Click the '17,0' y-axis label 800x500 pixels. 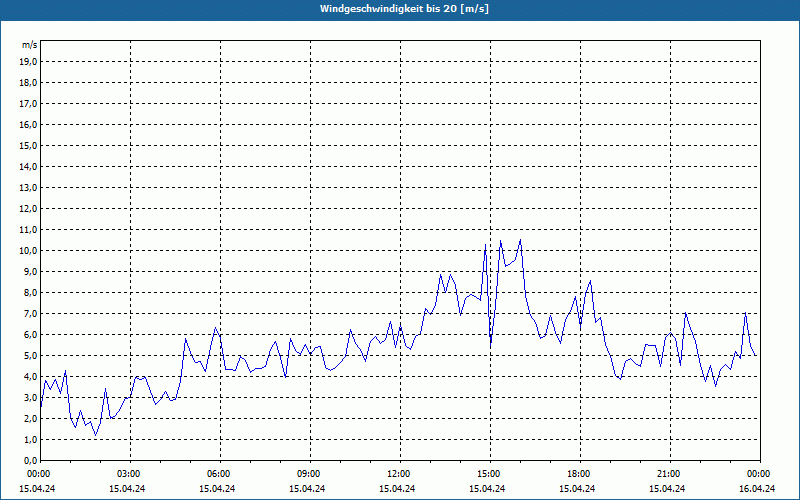[28, 104]
